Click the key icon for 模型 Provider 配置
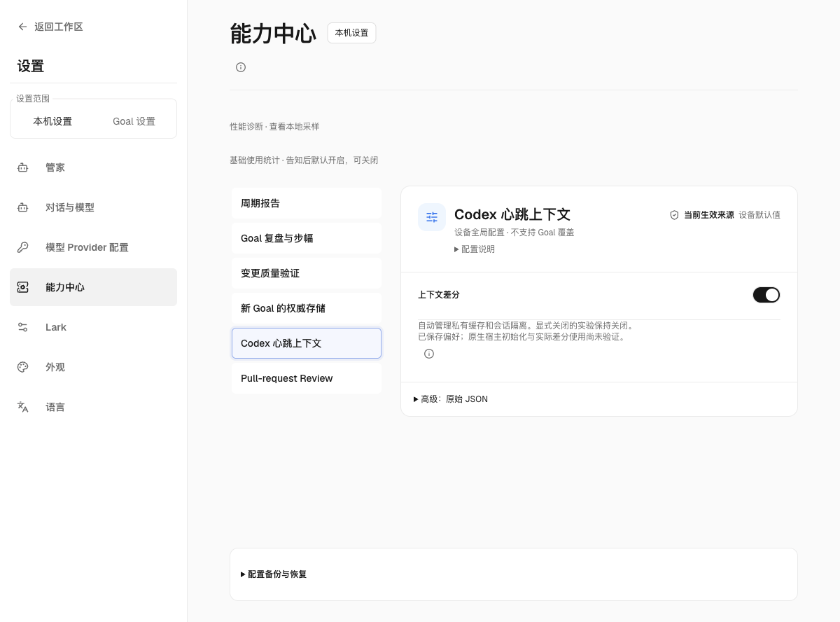This screenshot has width=840, height=622. 23,247
